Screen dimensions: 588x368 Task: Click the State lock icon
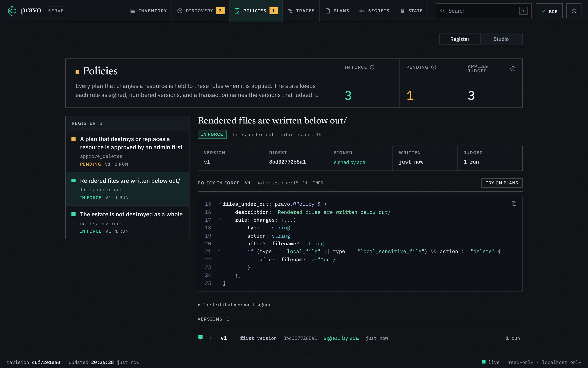pos(402,11)
